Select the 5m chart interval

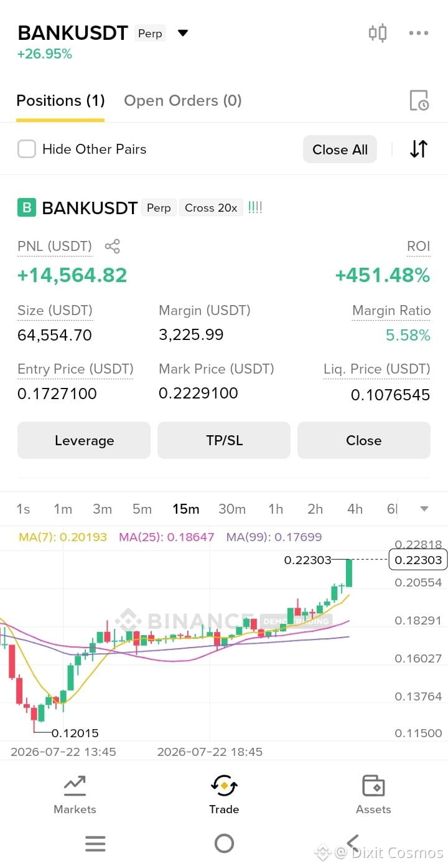coord(142,509)
